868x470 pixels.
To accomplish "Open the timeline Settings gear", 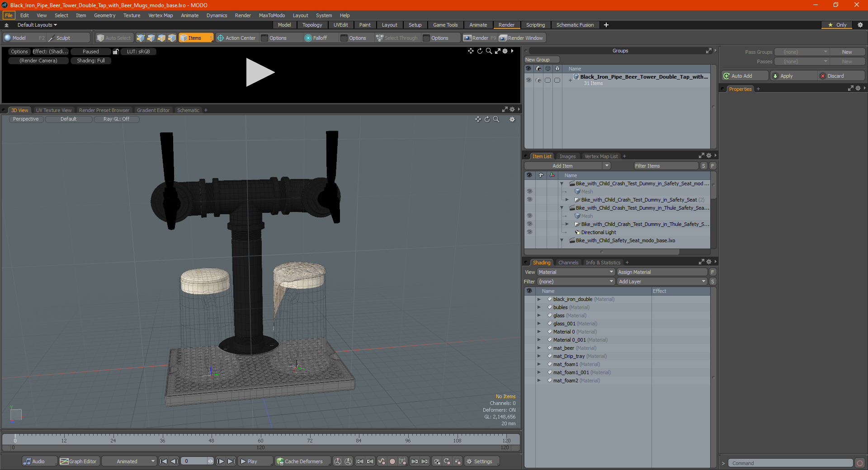I will [482, 461].
